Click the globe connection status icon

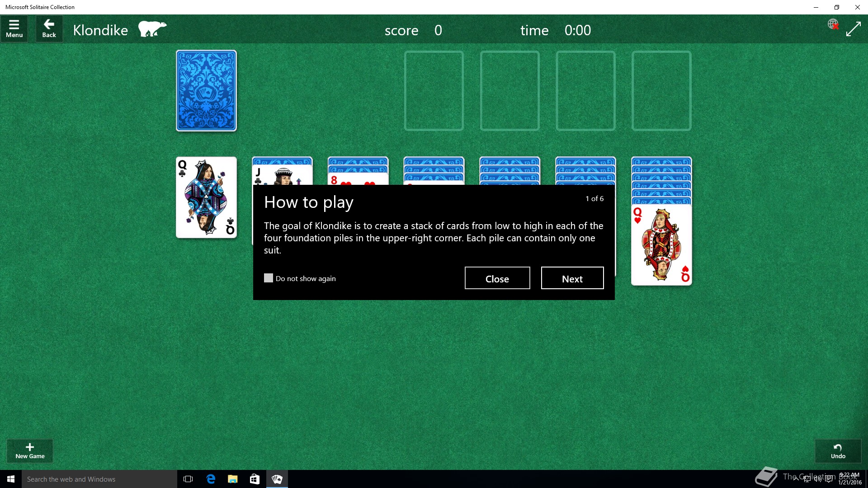point(833,24)
